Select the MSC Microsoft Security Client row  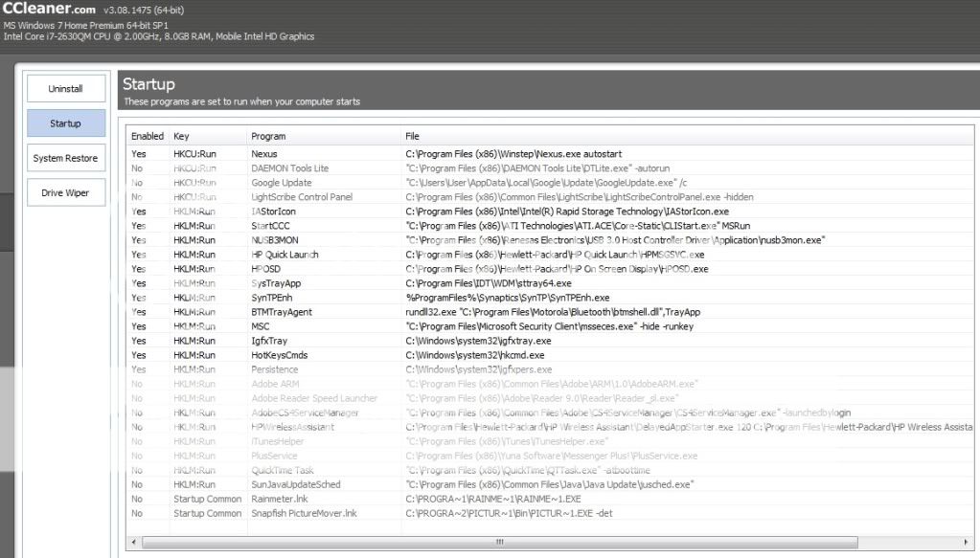(262, 326)
